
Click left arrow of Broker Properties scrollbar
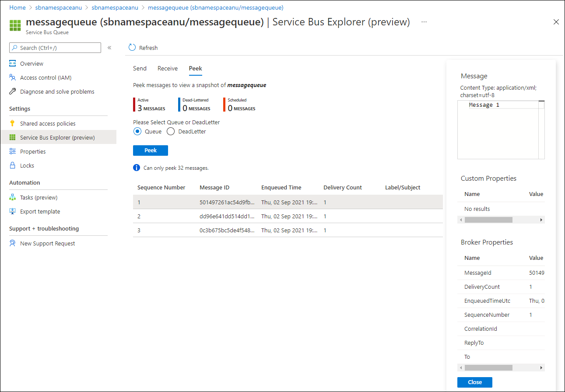coord(460,368)
